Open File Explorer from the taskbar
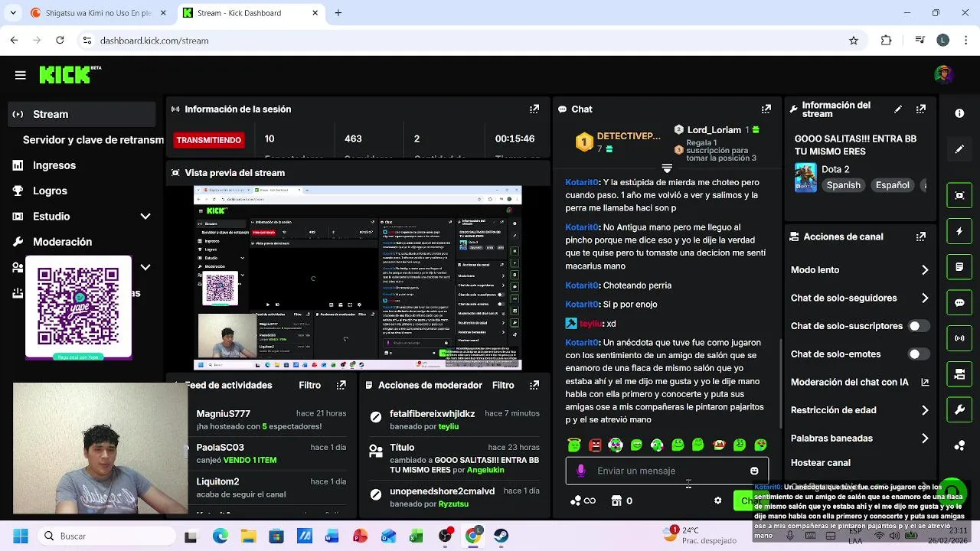This screenshot has height=551, width=980. coord(248,536)
